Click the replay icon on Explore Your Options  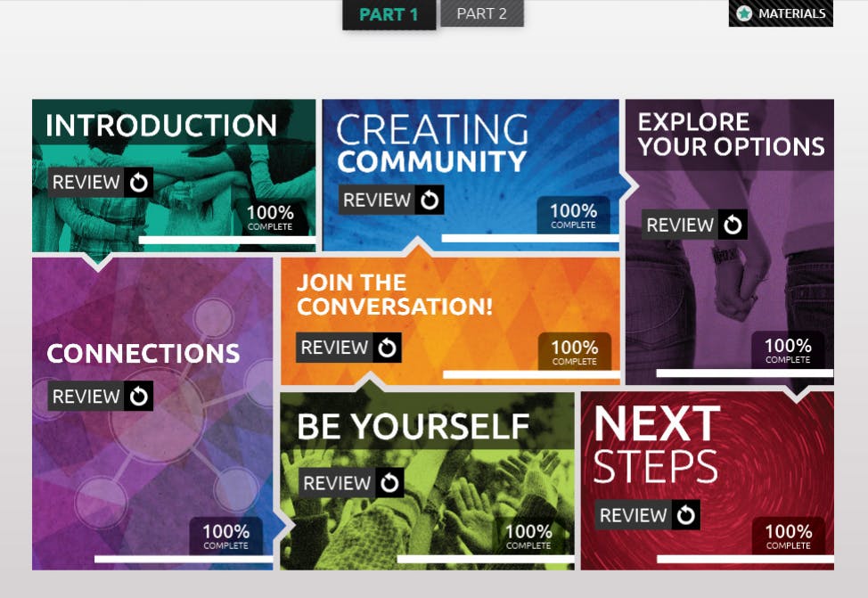point(733,225)
